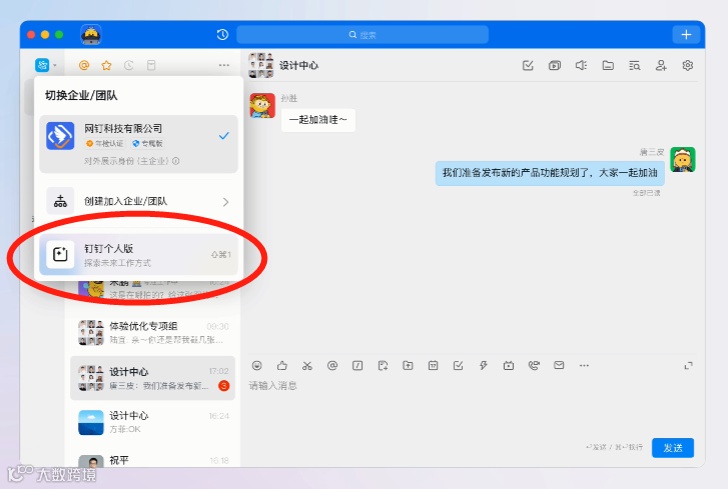This screenshot has height=489, width=728.
Task: Open group files folder icon in header
Action: [x=608, y=65]
